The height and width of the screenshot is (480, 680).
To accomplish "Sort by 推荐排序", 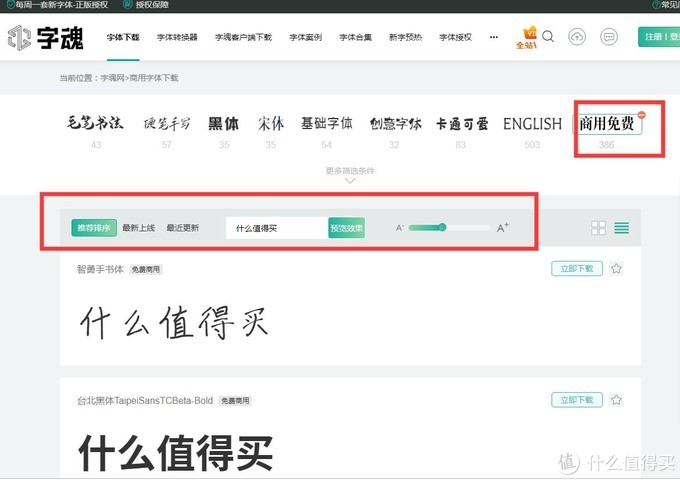I will pos(94,228).
